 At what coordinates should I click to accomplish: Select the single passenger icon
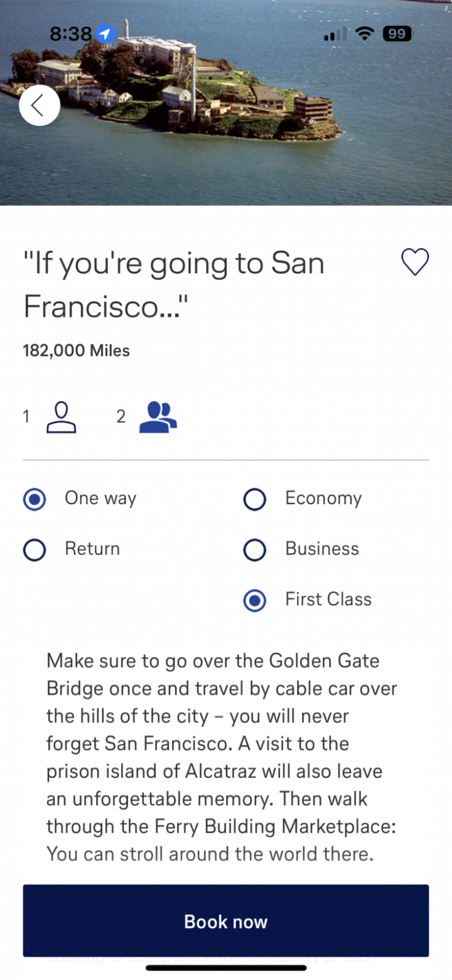(x=62, y=417)
